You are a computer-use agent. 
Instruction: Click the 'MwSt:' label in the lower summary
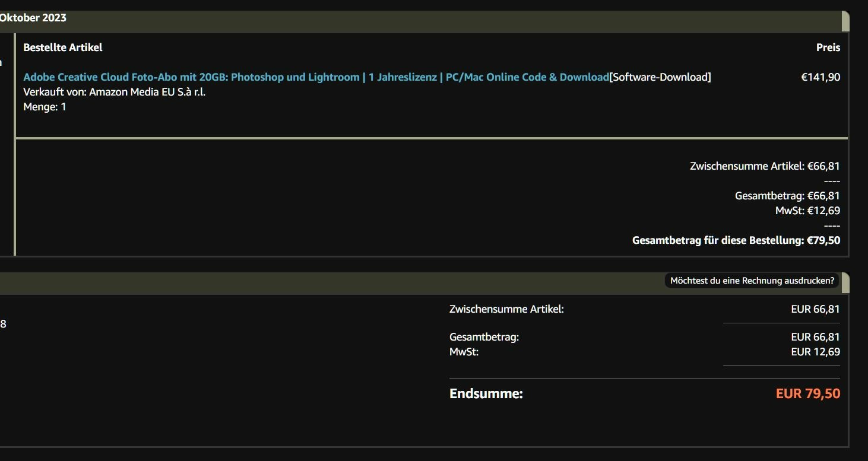464,352
